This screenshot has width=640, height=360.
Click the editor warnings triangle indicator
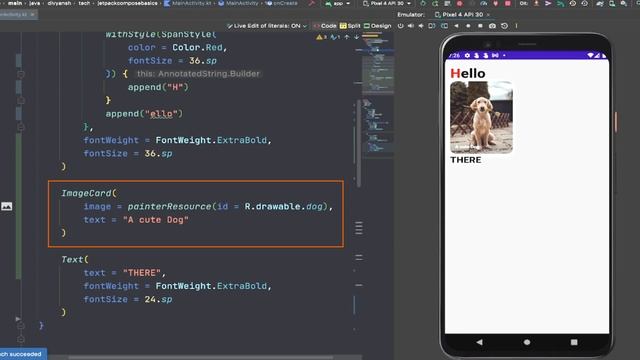click(x=321, y=37)
